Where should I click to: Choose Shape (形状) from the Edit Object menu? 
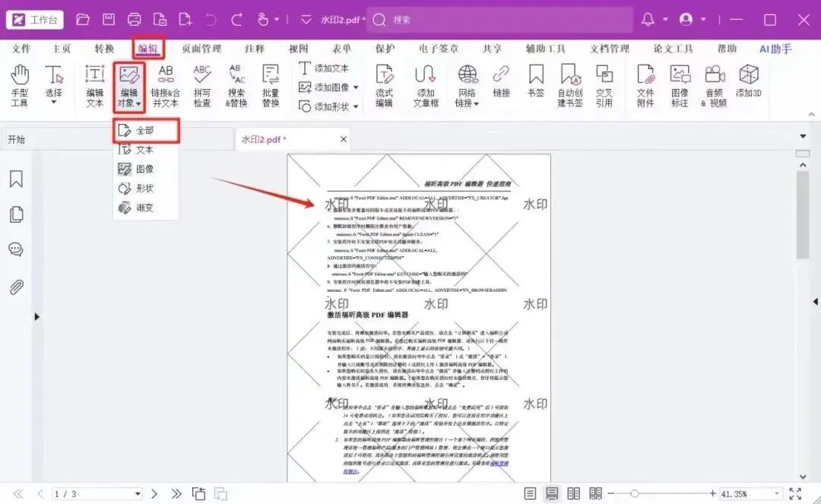point(147,189)
